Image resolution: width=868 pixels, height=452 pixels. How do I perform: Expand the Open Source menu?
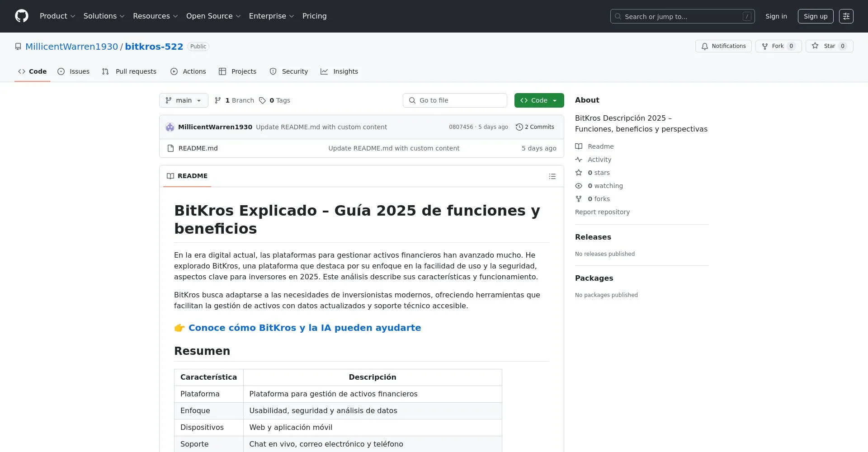(213, 16)
